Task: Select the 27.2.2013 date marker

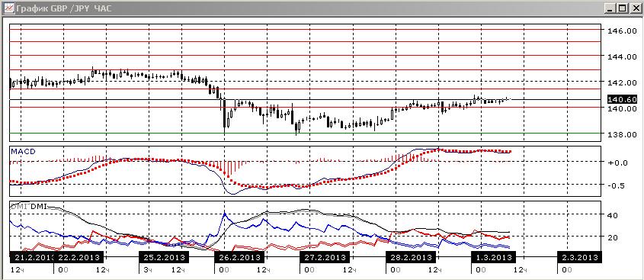Action: click(325, 257)
